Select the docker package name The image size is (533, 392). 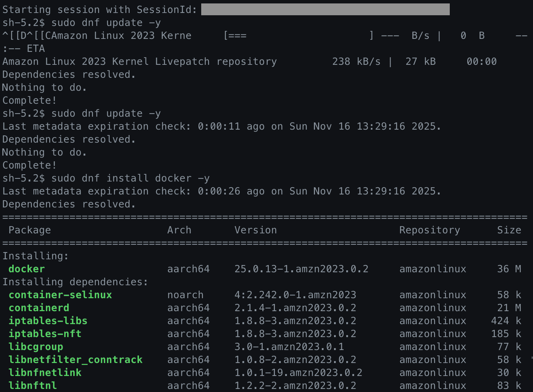26,269
